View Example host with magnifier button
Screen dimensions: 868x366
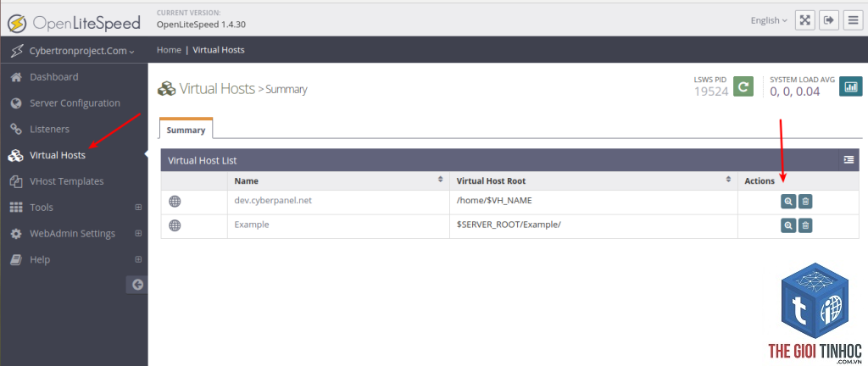pyautogui.click(x=788, y=225)
